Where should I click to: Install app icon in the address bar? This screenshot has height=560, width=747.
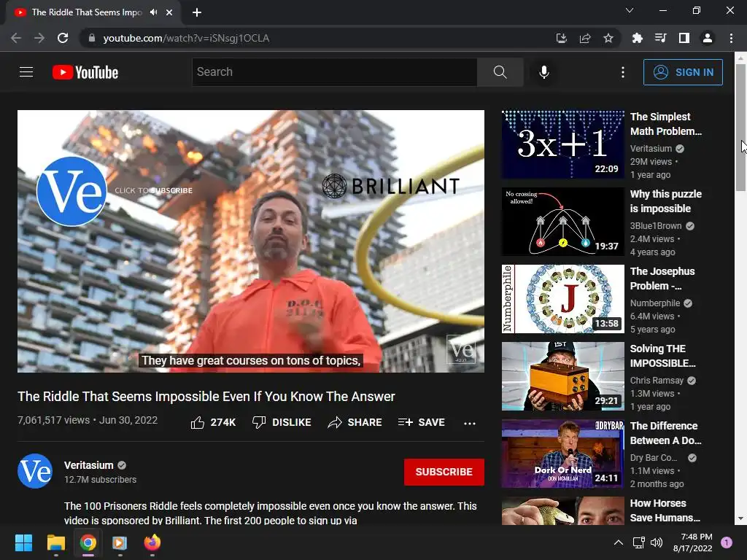tap(562, 38)
